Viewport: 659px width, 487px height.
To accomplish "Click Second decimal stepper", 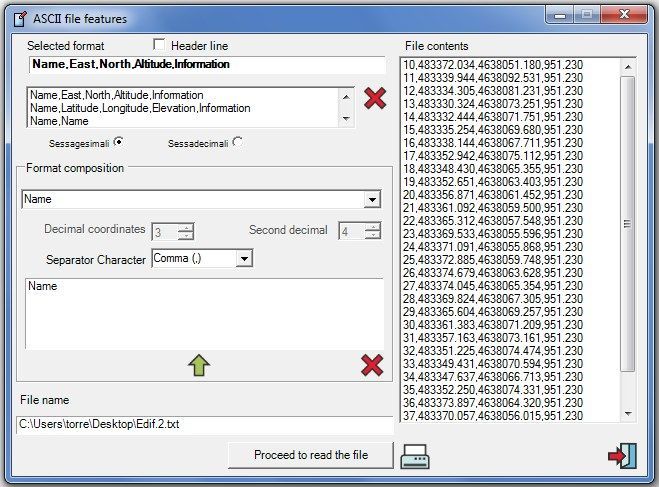I will coord(372,231).
